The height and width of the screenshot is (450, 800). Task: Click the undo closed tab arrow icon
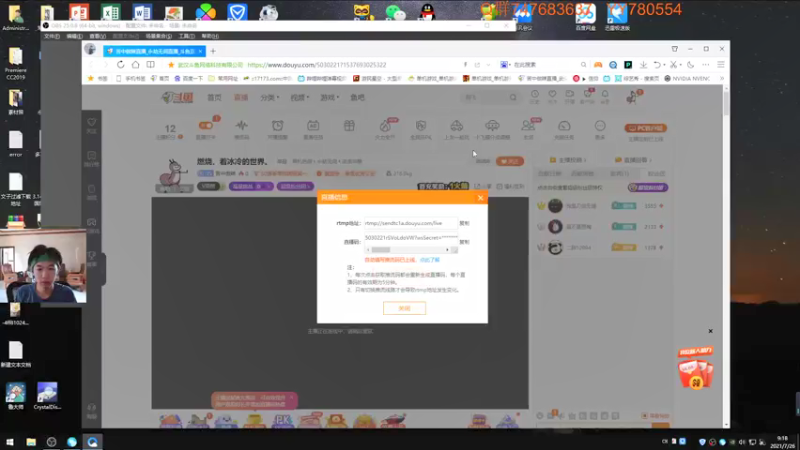tap(657, 65)
